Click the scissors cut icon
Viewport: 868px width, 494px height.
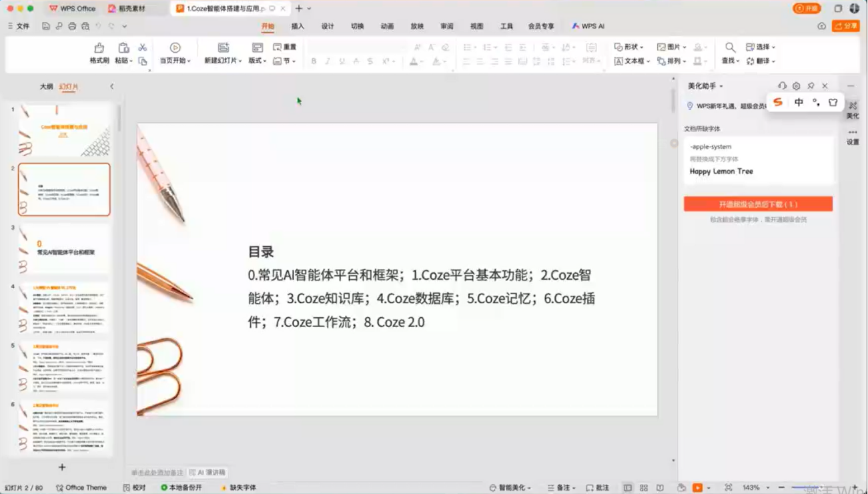(142, 47)
